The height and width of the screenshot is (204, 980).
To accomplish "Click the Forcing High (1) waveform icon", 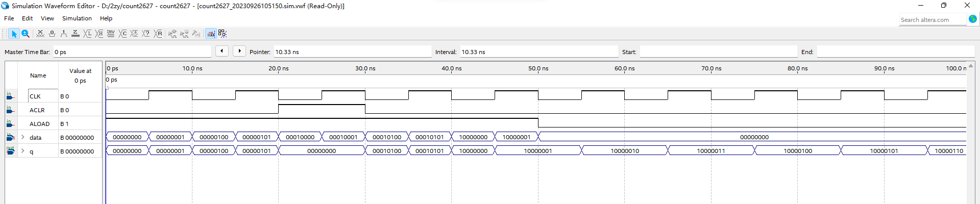I will 63,34.
